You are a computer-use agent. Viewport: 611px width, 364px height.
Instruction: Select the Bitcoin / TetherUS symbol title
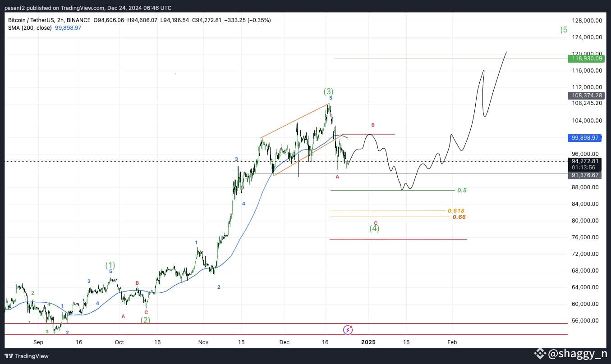(30, 20)
